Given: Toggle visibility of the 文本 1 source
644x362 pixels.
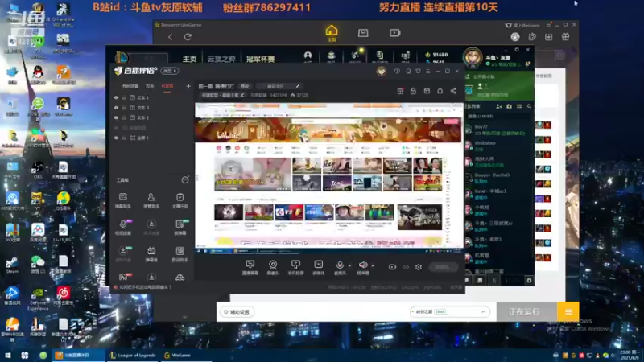Looking at the screenshot, I should coord(116,97).
